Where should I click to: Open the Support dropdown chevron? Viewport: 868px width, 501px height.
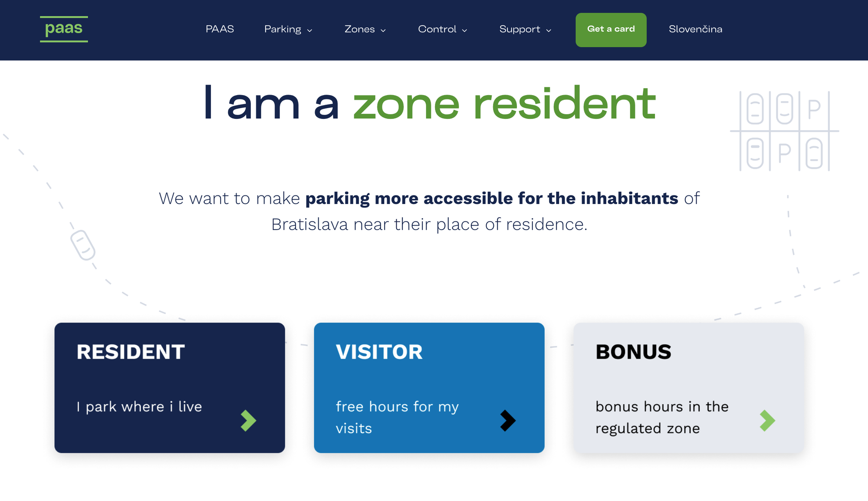549,30
